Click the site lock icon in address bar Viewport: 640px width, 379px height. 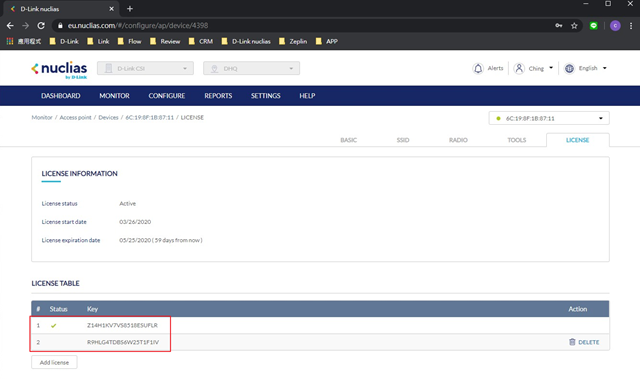pyautogui.click(x=60, y=25)
